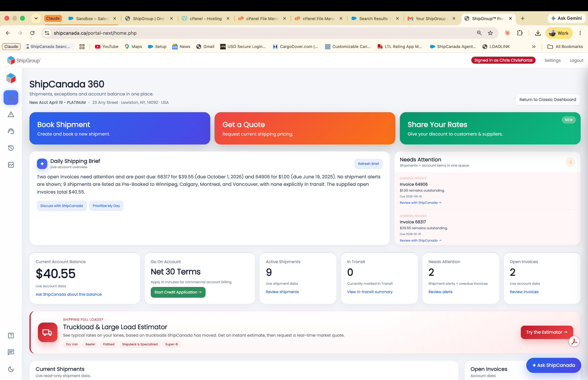Click Return to Classic Dashboard
The width and height of the screenshot is (588, 380).
pyautogui.click(x=548, y=100)
